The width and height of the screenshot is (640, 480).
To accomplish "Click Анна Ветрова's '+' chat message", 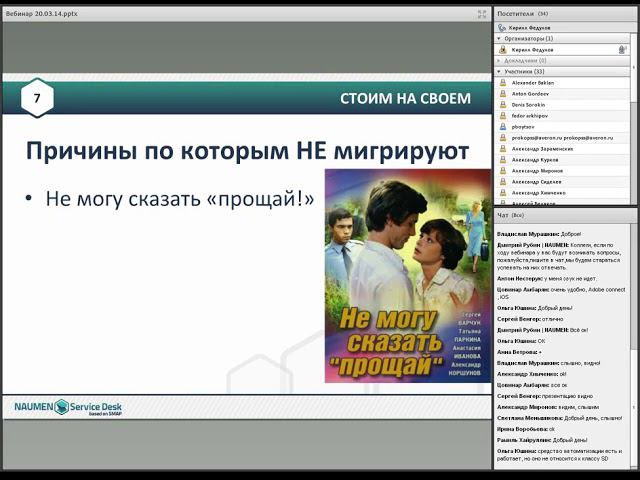I will (x=519, y=352).
